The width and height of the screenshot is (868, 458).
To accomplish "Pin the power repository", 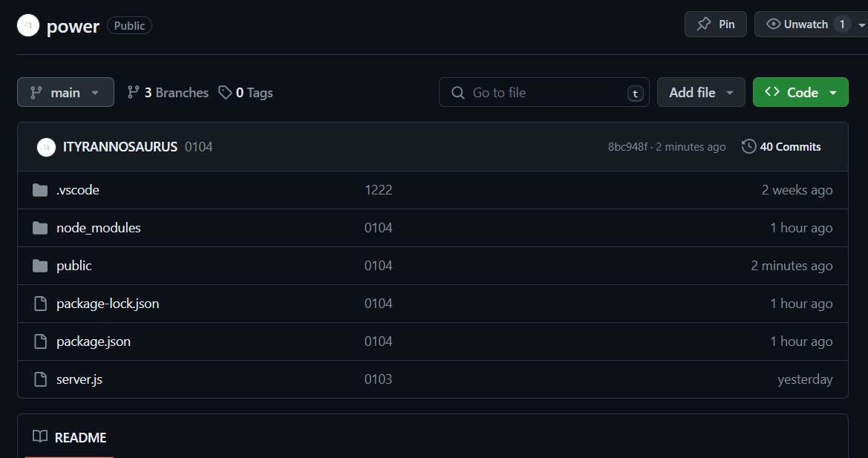I will [x=716, y=24].
